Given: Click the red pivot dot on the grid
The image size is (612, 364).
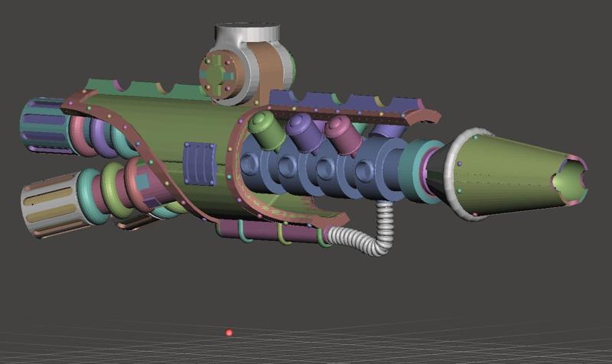Looking at the screenshot, I should point(229,333).
